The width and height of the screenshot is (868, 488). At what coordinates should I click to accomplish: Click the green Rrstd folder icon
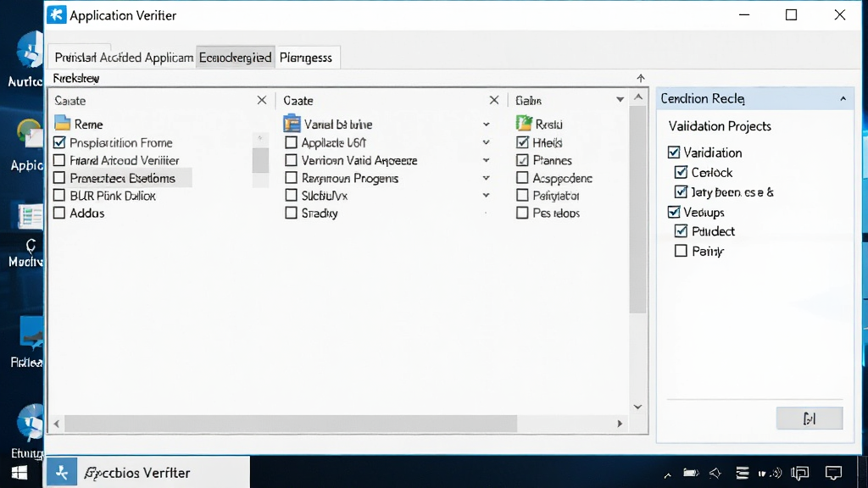[524, 123]
